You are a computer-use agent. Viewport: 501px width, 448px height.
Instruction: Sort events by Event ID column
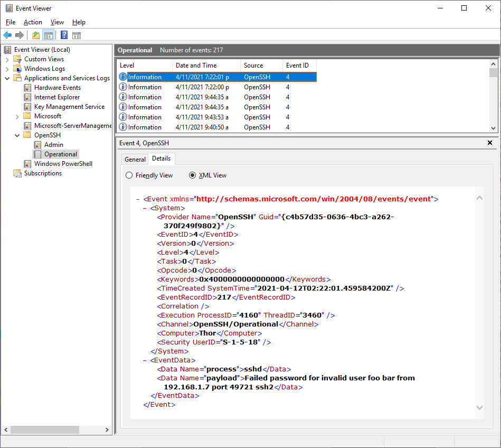coord(298,66)
